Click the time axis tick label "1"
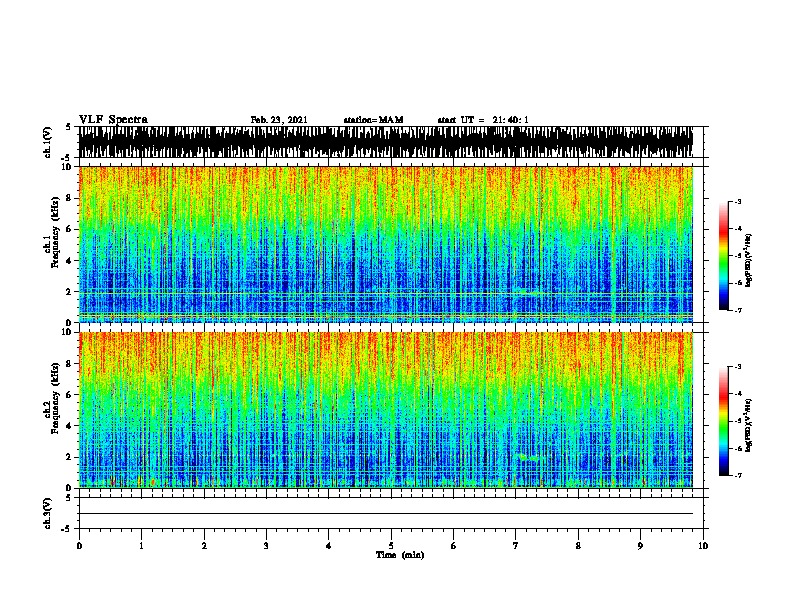 pos(141,546)
